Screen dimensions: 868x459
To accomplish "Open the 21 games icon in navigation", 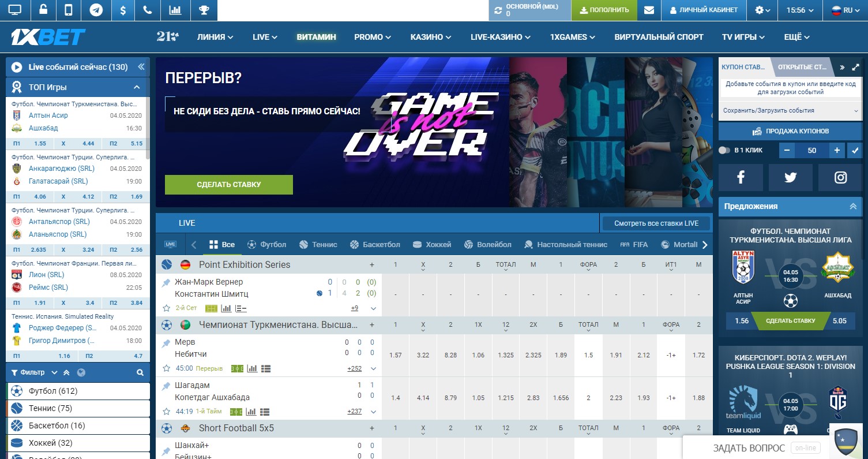I will (x=167, y=36).
